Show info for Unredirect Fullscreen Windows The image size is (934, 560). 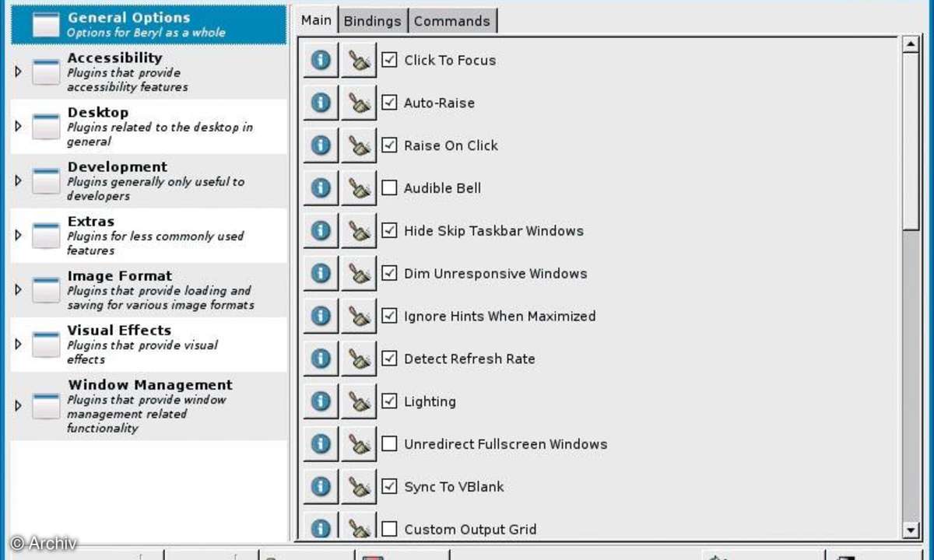pyautogui.click(x=321, y=444)
